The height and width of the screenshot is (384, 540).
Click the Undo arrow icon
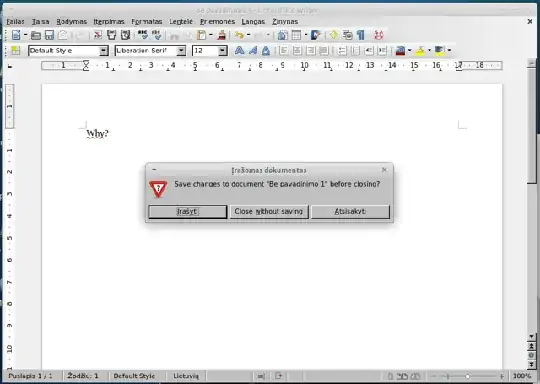tap(239, 35)
